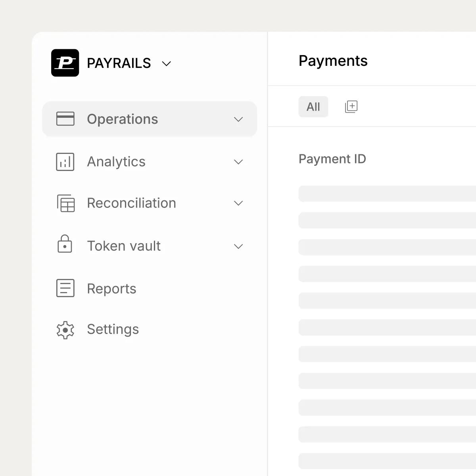This screenshot has width=476, height=476.
Task: Expand the Token vault chevron
Action: [x=238, y=246]
